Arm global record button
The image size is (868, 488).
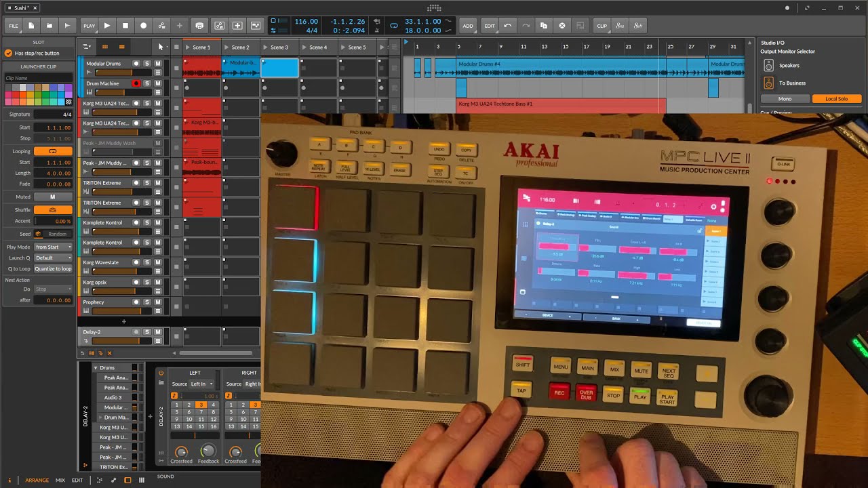tap(143, 26)
